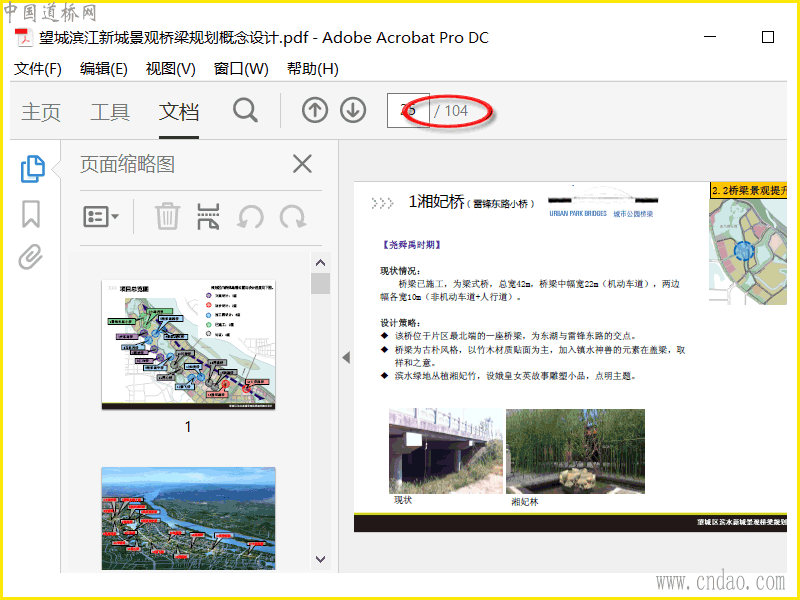This screenshot has width=800, height=600.
Task: Collapse the navigation pane with arrow
Action: pos(346,357)
